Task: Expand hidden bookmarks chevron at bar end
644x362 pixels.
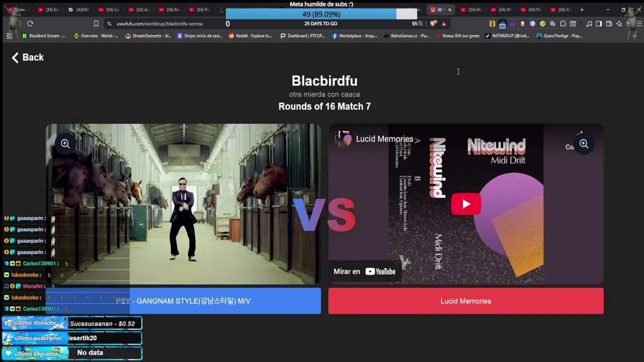Action: (x=634, y=36)
